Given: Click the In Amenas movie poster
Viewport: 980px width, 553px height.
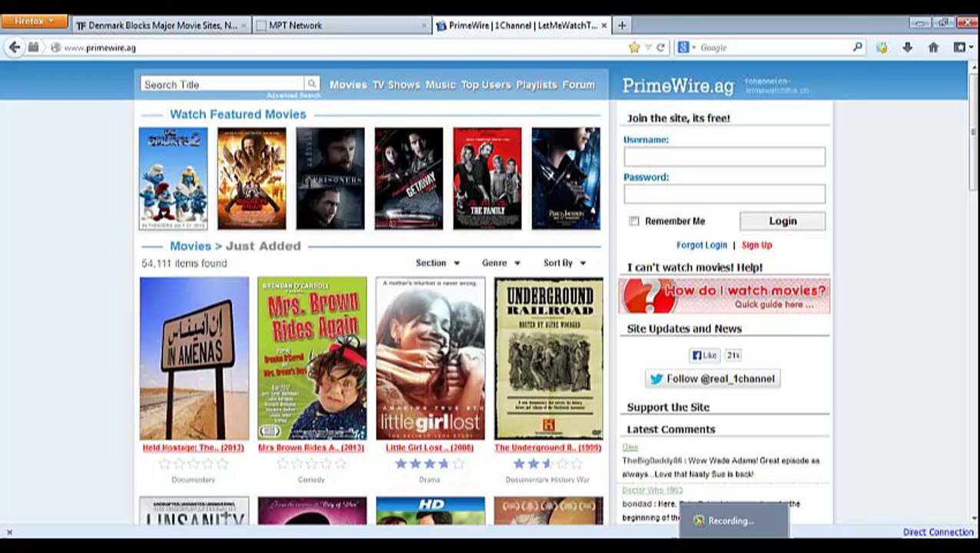Looking at the screenshot, I should point(194,358).
